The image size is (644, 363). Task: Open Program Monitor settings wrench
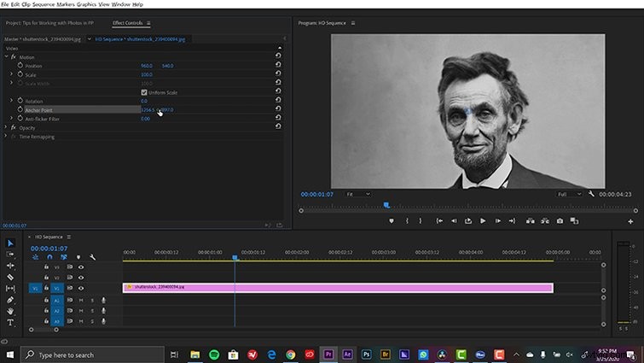[x=591, y=194]
